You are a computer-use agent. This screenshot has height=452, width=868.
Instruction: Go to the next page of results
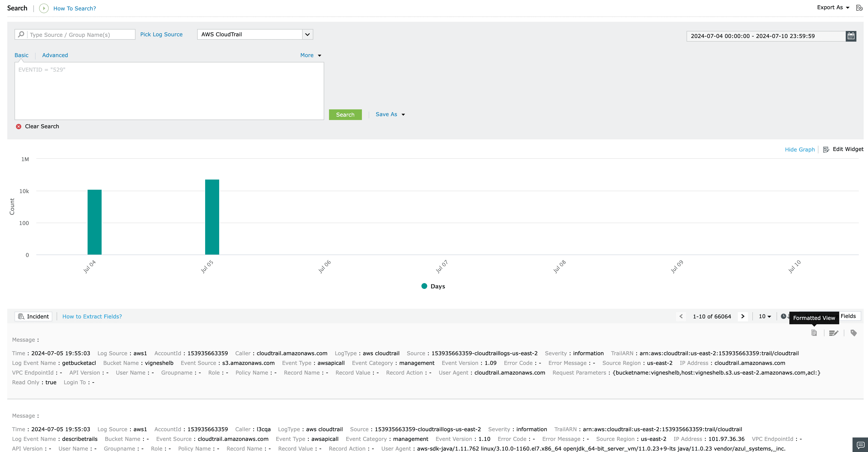click(743, 316)
